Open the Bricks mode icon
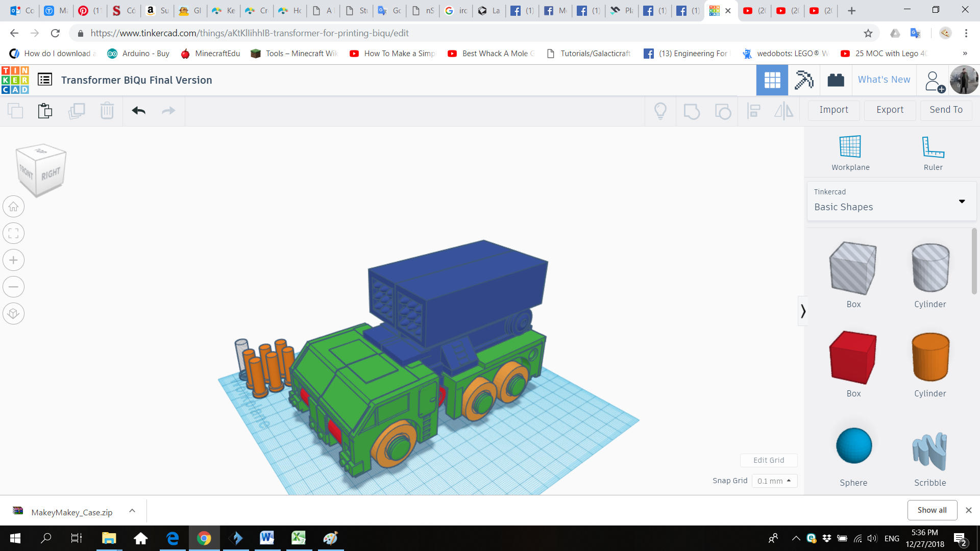980x551 pixels. click(x=836, y=80)
